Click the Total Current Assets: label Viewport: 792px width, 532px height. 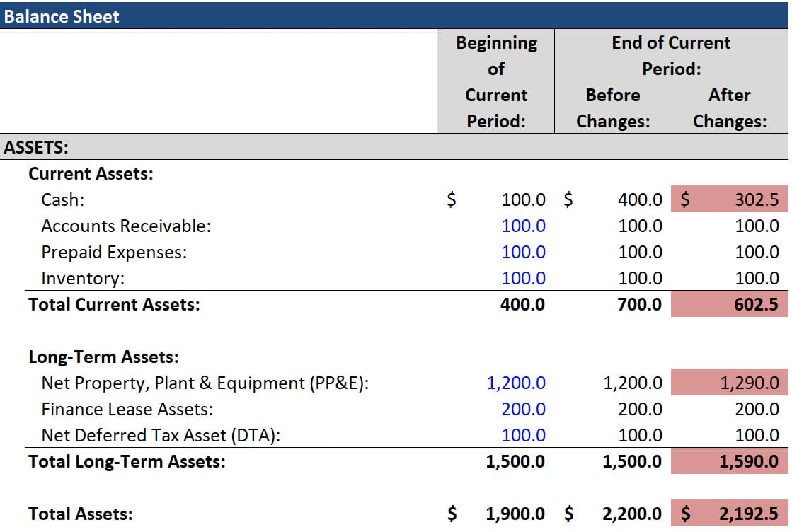[x=114, y=304]
